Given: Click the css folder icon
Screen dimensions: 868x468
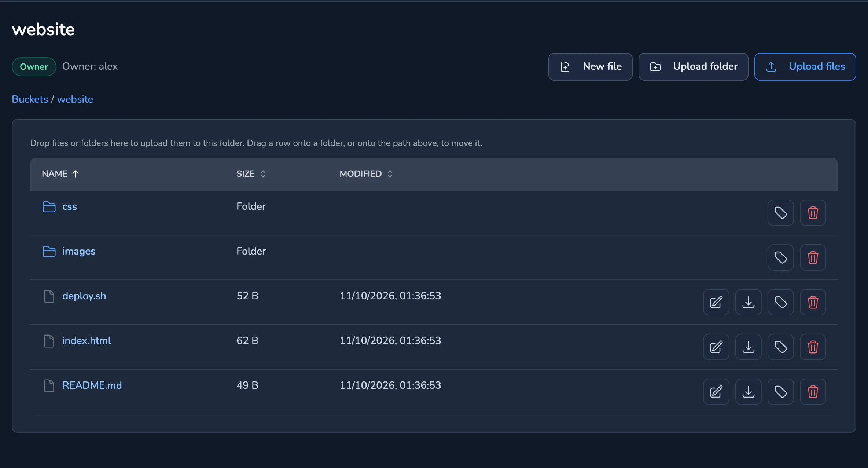Looking at the screenshot, I should pyautogui.click(x=49, y=207).
